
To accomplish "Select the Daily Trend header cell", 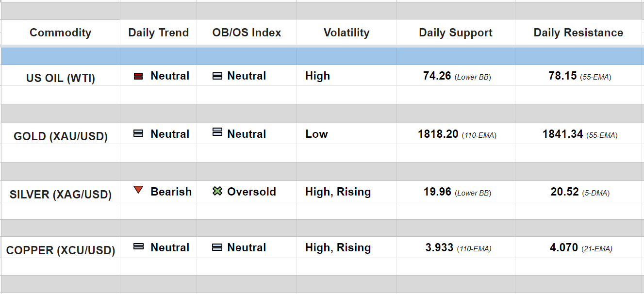I will click(x=158, y=33).
